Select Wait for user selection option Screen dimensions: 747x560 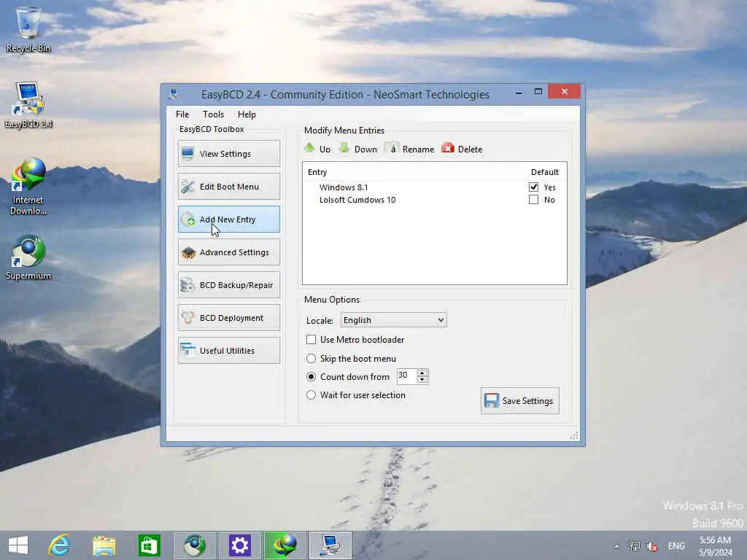click(311, 394)
